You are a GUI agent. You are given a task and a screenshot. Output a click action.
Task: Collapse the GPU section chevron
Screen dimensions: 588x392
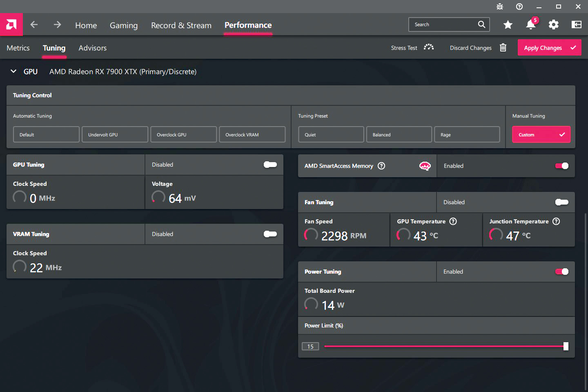[x=13, y=71]
